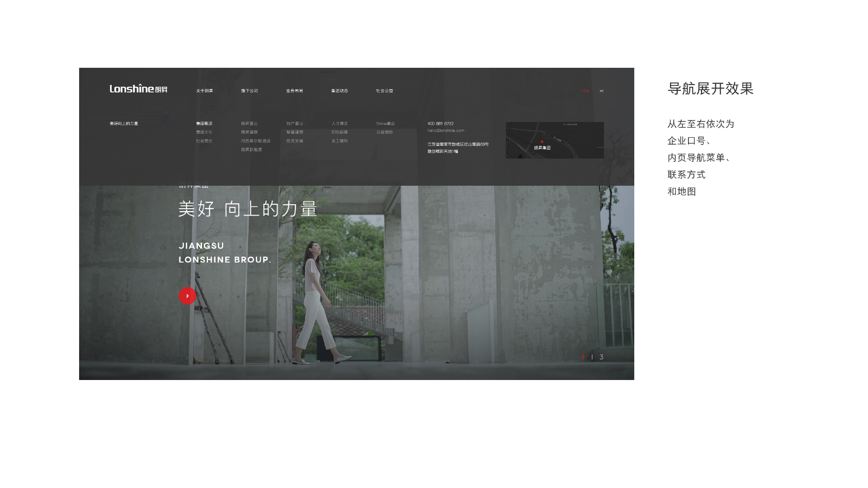The height and width of the screenshot is (488, 868).
Task: Jump to slide 3 in slide pagination
Action: [601, 357]
